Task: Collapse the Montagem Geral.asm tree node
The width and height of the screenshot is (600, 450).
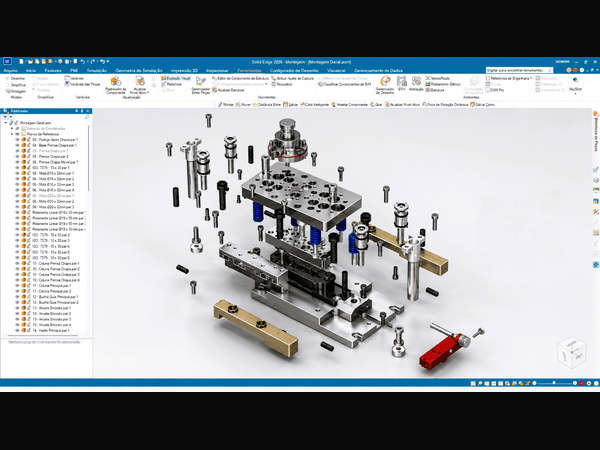Action: tap(6, 123)
